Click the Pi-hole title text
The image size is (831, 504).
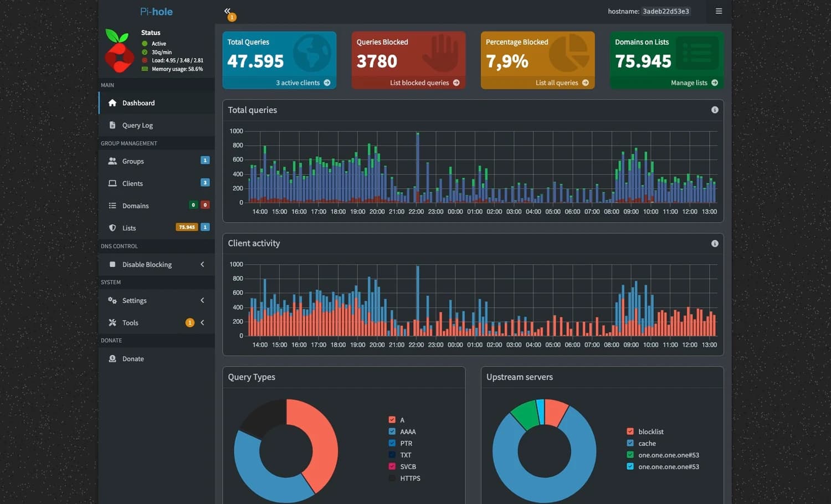tap(156, 12)
